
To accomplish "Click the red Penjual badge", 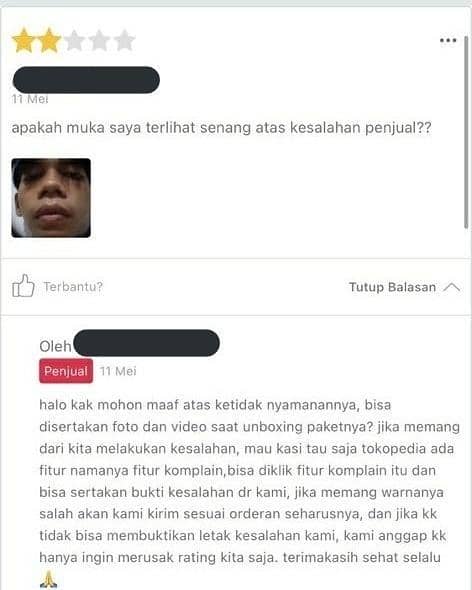I will point(66,371).
